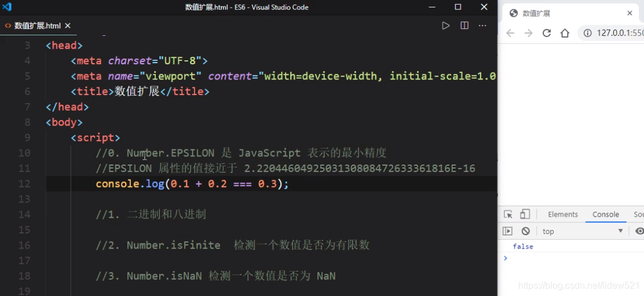
Task: Go back in the browser
Action: pos(510,33)
